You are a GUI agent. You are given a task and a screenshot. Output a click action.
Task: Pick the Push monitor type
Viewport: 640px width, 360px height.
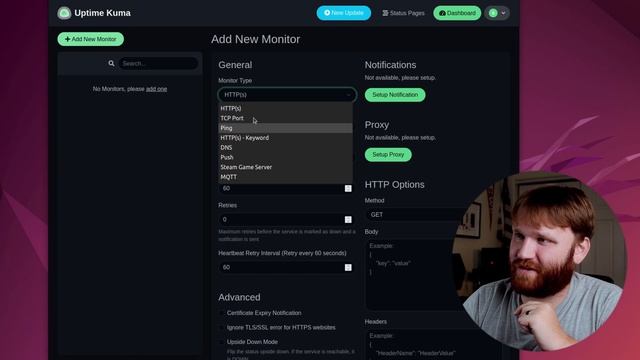point(285,157)
